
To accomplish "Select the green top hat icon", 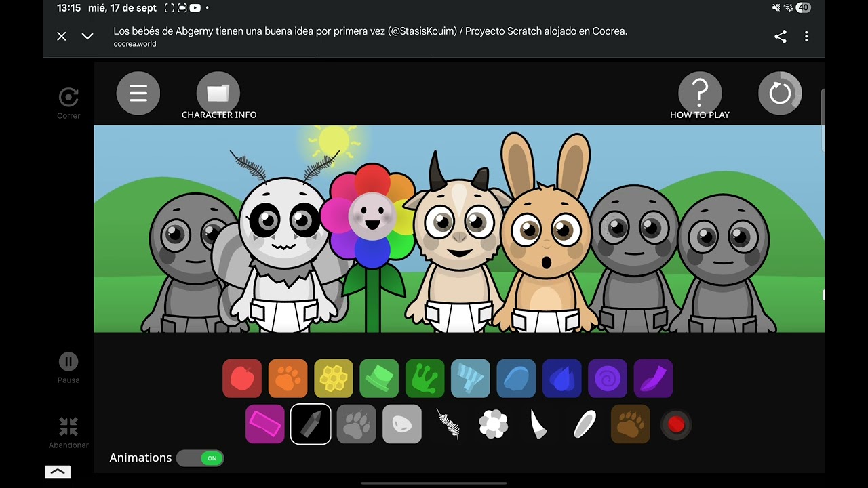I will point(379,378).
